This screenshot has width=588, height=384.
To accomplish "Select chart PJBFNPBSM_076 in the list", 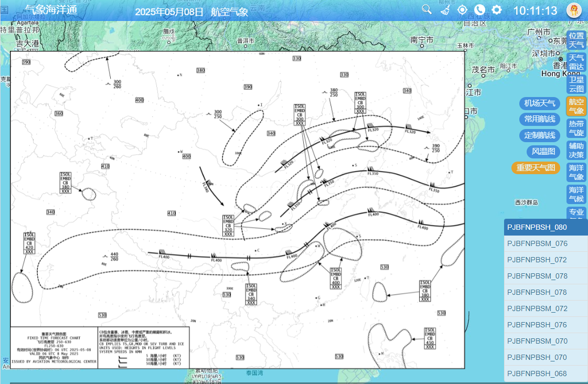I will pos(546,244).
